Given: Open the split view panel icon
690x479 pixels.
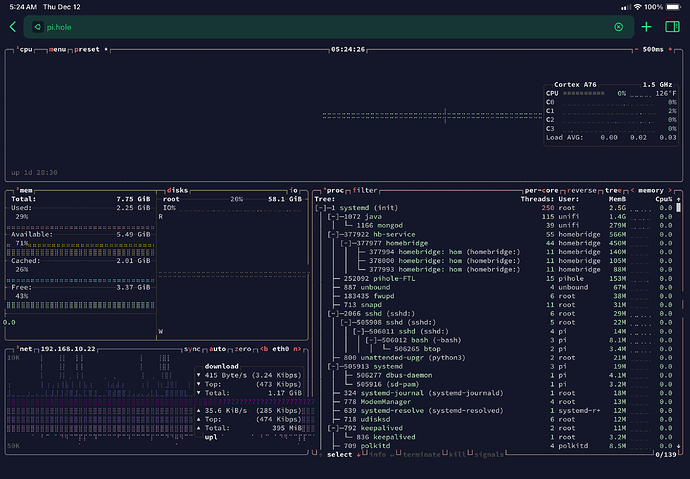Looking at the screenshot, I should [x=673, y=27].
